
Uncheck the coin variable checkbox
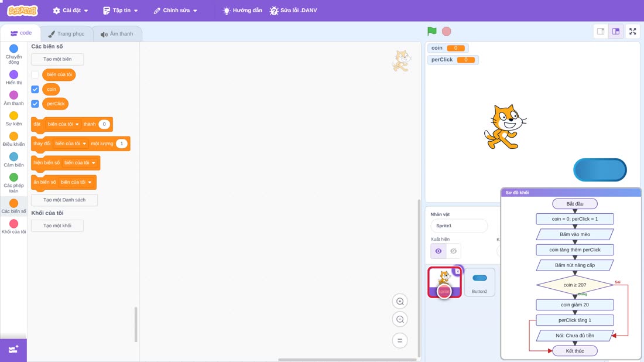coord(35,89)
